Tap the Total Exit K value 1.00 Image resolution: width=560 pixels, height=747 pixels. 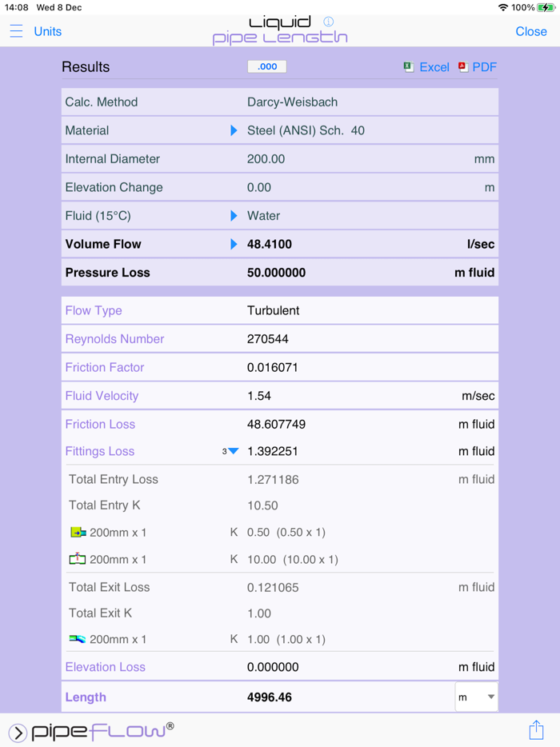point(259,613)
